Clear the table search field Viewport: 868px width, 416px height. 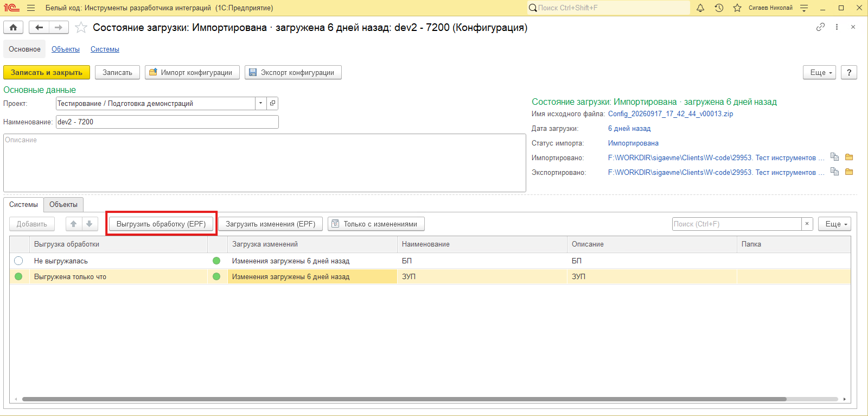coord(807,224)
